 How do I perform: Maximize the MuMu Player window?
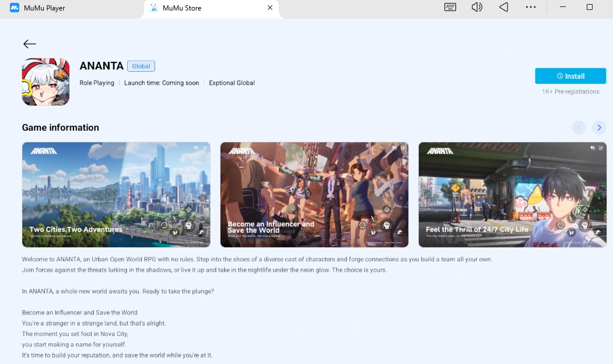(590, 7)
